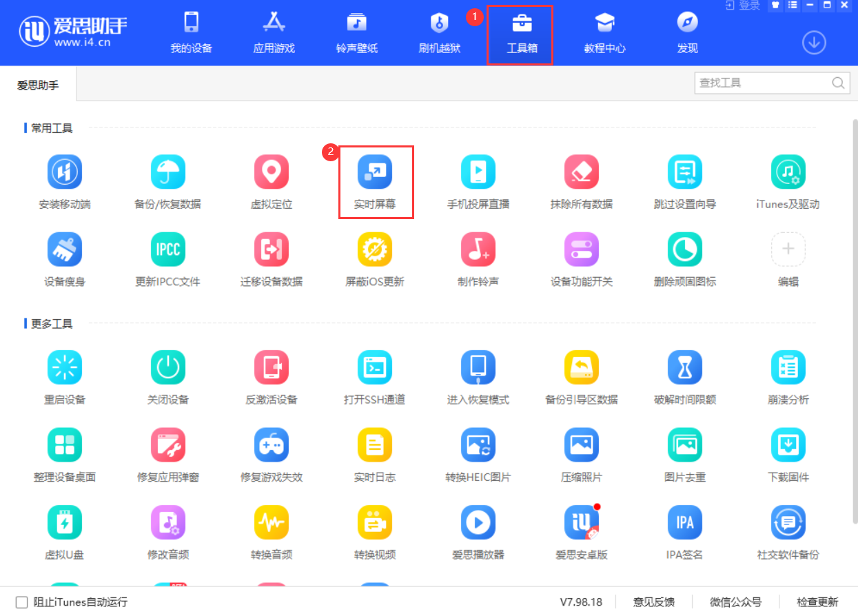This screenshot has width=858, height=616.
Task: Open 铃声壁纸 tab
Action: pyautogui.click(x=357, y=33)
